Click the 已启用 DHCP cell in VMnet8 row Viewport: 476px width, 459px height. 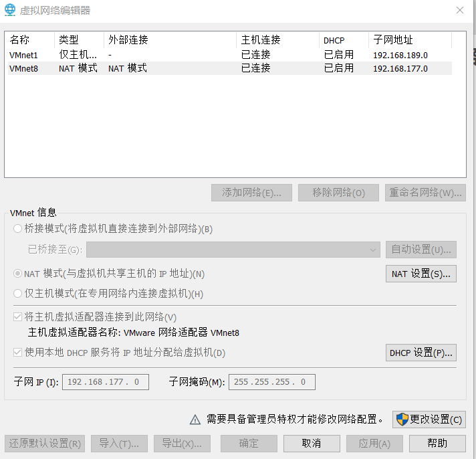pos(339,68)
